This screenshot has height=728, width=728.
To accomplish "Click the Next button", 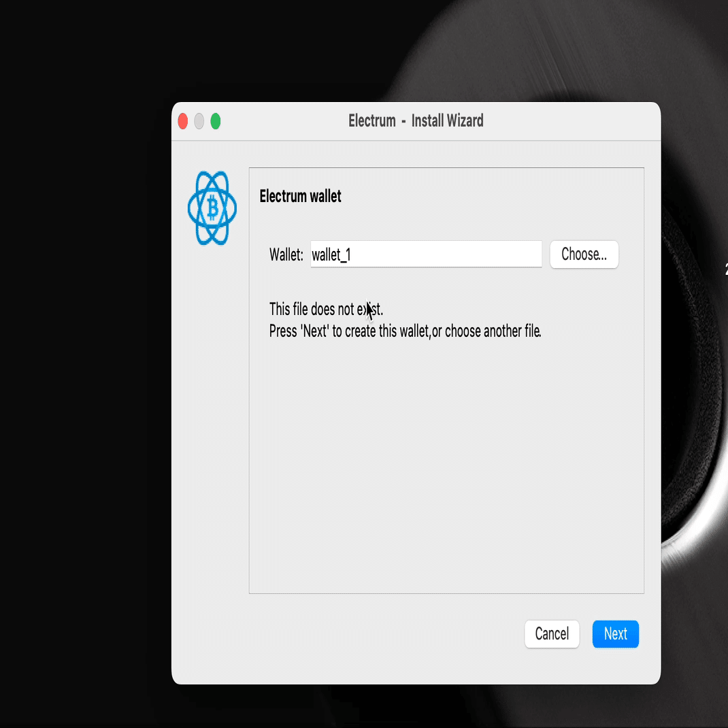I will [615, 633].
